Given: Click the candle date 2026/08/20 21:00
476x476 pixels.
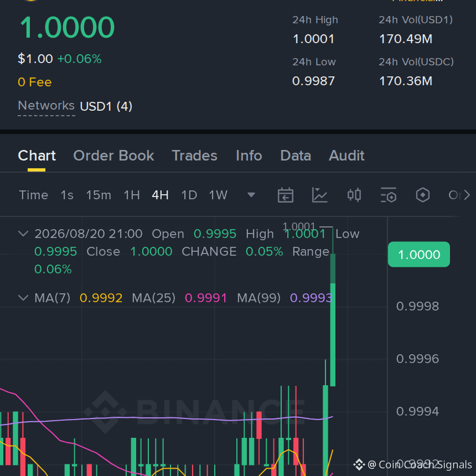Looking at the screenshot, I should (x=88, y=234).
